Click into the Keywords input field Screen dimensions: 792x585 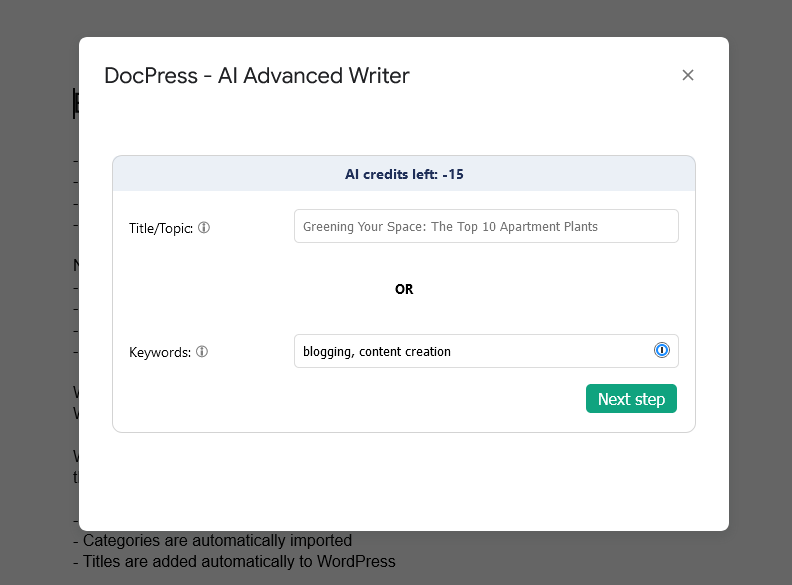pyautogui.click(x=486, y=351)
